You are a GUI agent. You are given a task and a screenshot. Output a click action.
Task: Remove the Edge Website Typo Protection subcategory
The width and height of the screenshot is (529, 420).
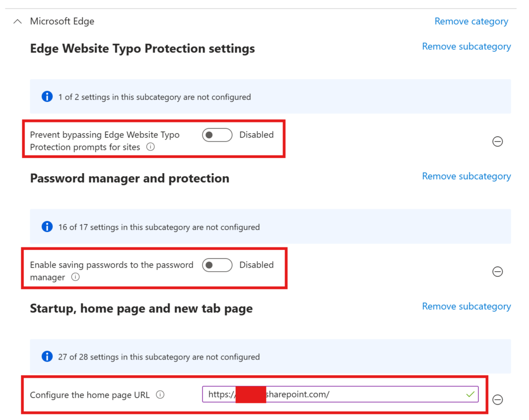(x=466, y=46)
